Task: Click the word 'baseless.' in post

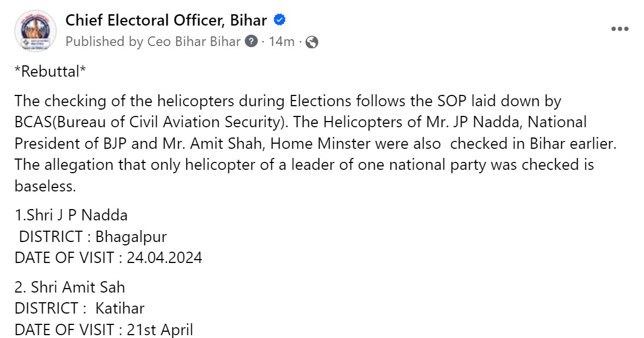Action: click(x=45, y=186)
